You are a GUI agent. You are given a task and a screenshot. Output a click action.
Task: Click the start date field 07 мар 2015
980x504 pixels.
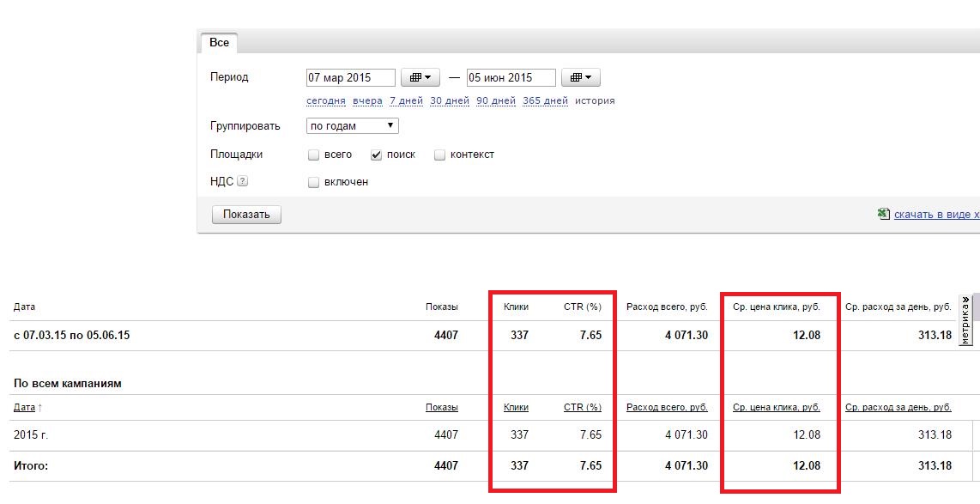pos(351,77)
